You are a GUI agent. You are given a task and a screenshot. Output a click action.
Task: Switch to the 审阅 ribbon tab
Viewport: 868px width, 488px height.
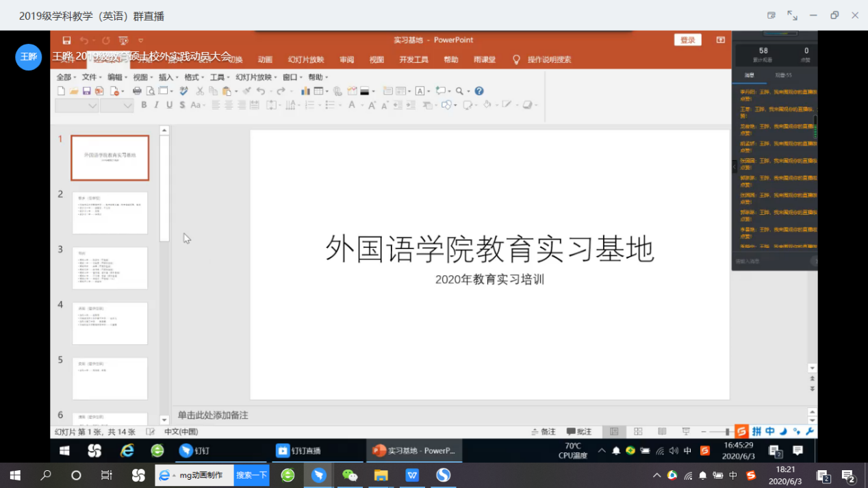[x=346, y=60]
